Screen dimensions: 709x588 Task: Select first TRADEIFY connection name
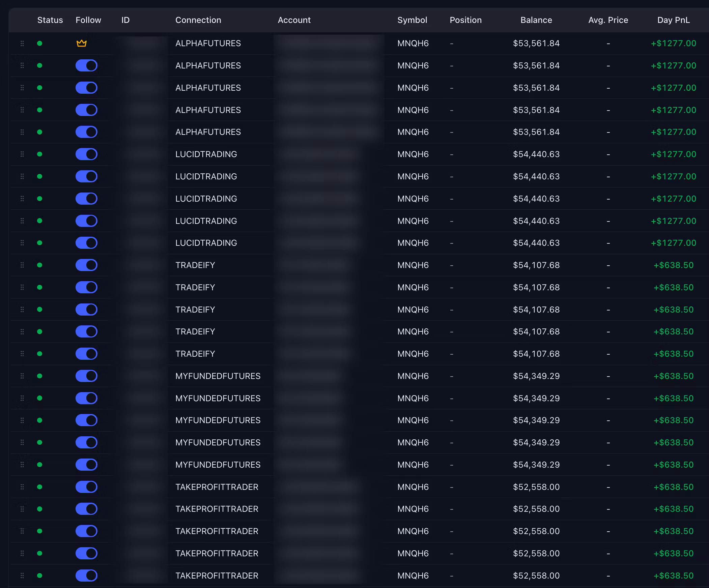click(x=195, y=265)
